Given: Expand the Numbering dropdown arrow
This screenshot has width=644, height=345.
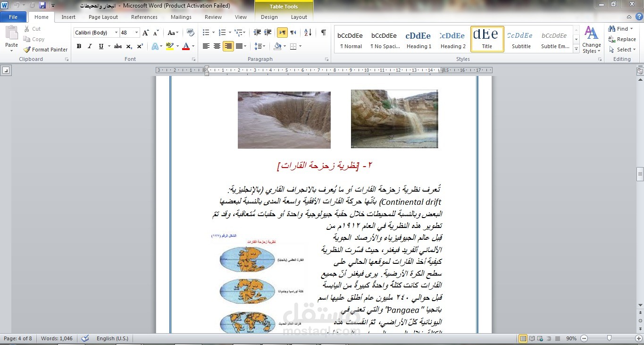Looking at the screenshot, I should click(x=230, y=33).
